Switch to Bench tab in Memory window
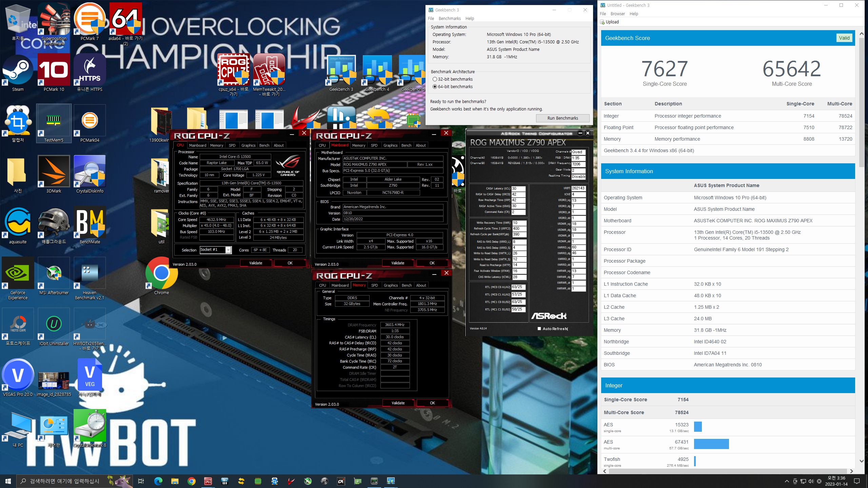The width and height of the screenshot is (868, 488). pyautogui.click(x=407, y=285)
